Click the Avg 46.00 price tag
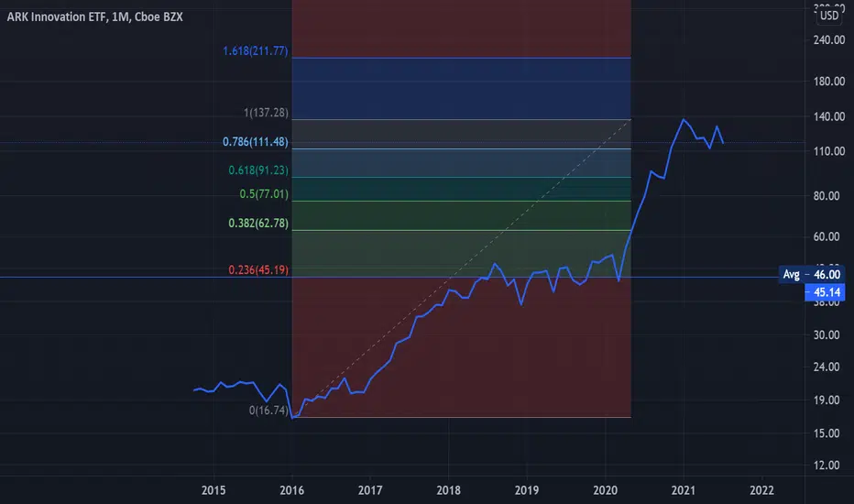The height and width of the screenshot is (504, 854). click(x=812, y=275)
